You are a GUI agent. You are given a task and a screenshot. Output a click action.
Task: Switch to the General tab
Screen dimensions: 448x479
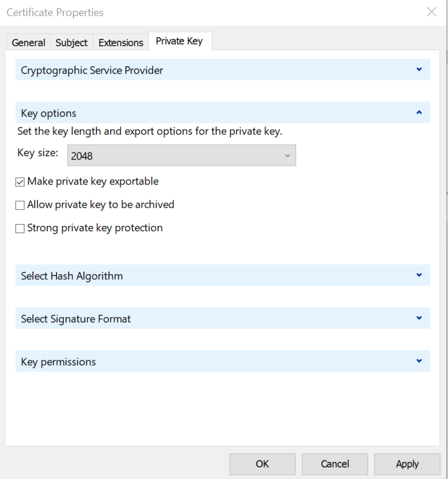(28, 42)
